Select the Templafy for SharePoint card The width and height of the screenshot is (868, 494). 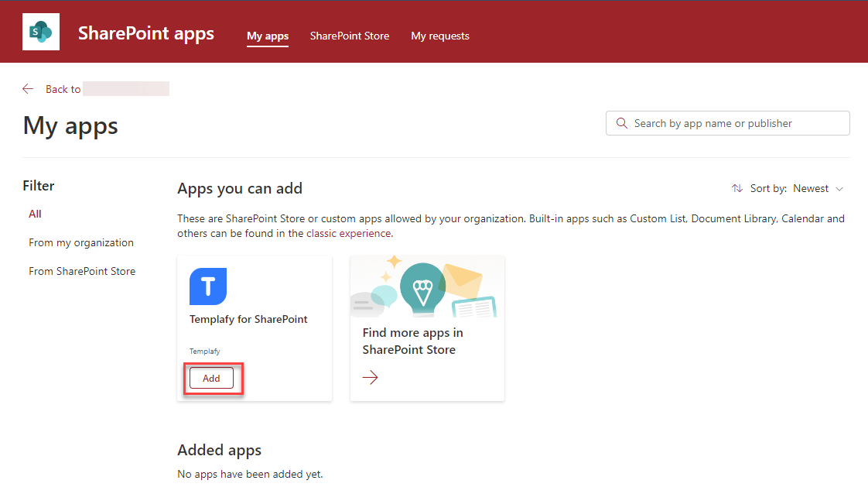tap(255, 318)
